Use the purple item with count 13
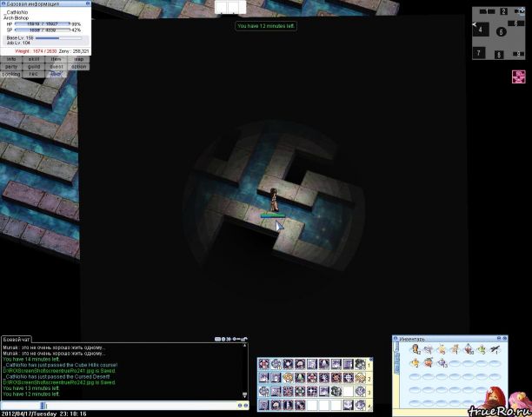Viewport: 532px width, 417px height. pyautogui.click(x=442, y=363)
